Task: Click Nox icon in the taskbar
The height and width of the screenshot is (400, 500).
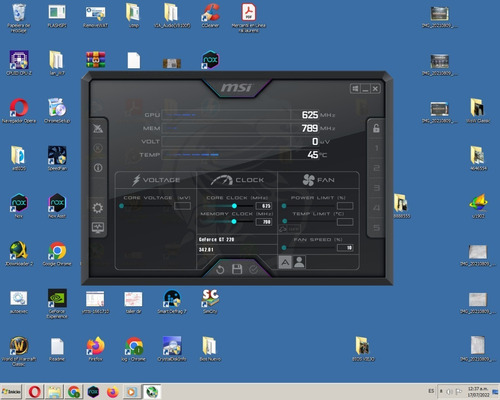Action: [93, 392]
